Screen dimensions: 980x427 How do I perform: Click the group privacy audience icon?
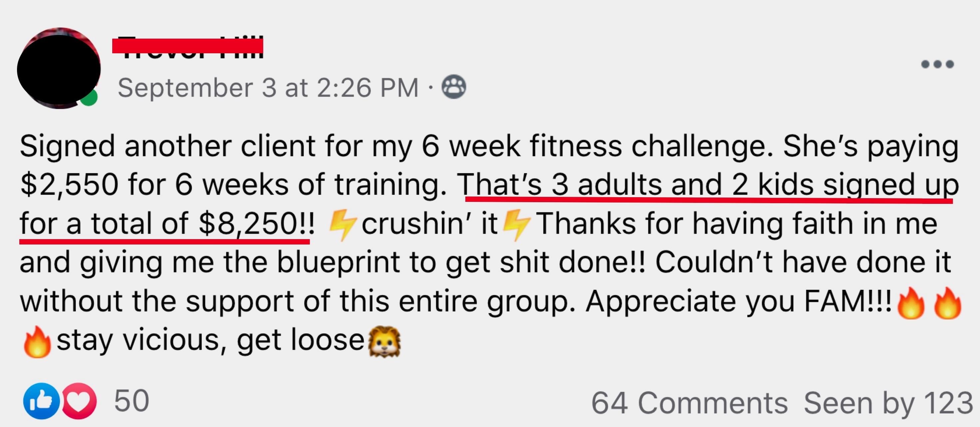(x=453, y=87)
